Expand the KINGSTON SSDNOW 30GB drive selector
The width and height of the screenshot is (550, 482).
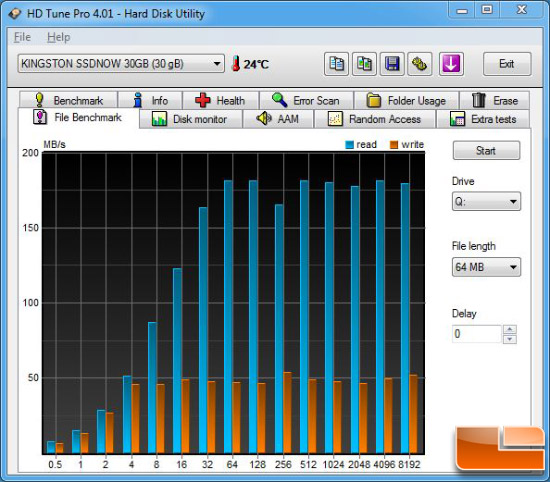(x=121, y=63)
